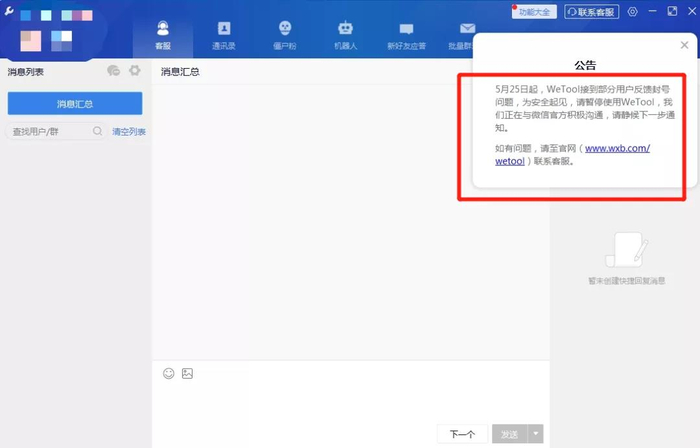Expand the send options dropdown arrow

tap(536, 434)
